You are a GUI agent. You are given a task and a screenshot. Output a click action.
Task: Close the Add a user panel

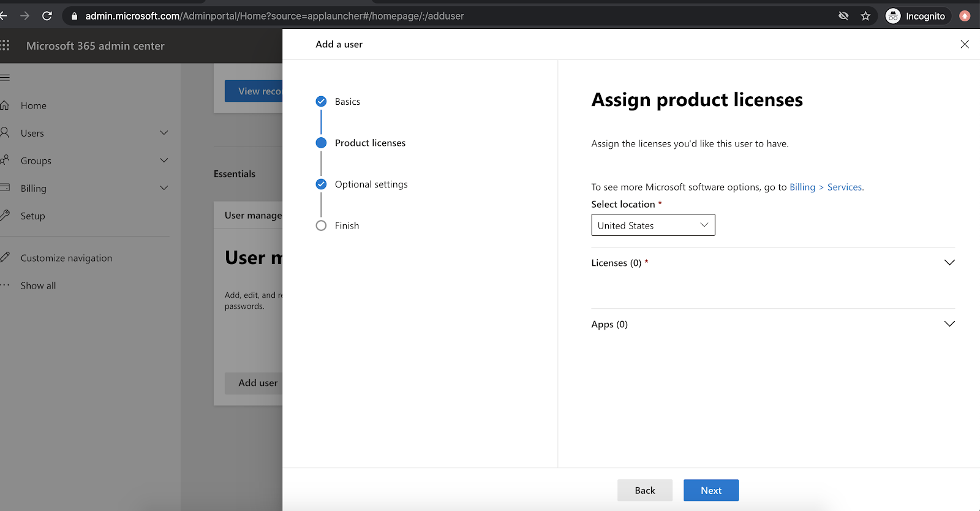click(x=965, y=44)
